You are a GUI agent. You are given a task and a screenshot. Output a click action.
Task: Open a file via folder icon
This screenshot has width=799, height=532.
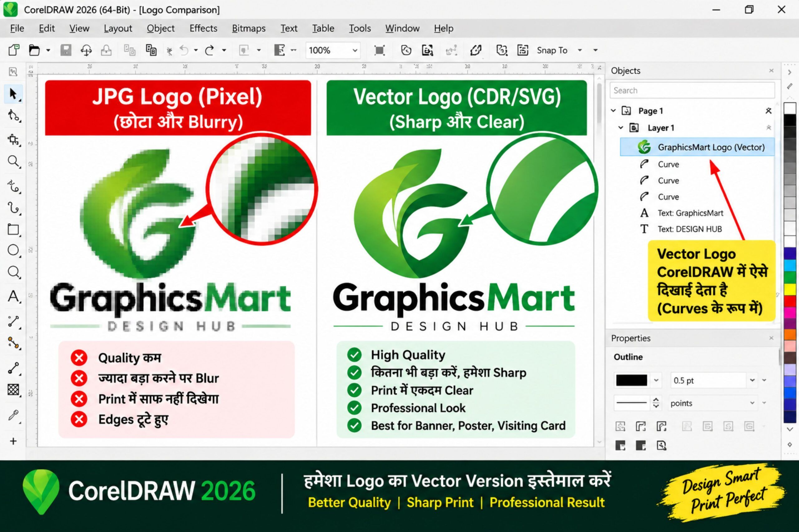click(34, 50)
